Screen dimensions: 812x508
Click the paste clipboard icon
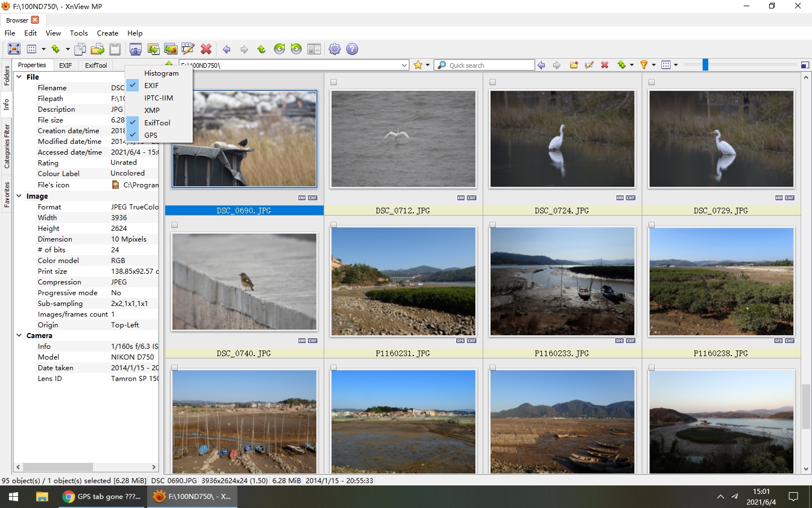(115, 49)
